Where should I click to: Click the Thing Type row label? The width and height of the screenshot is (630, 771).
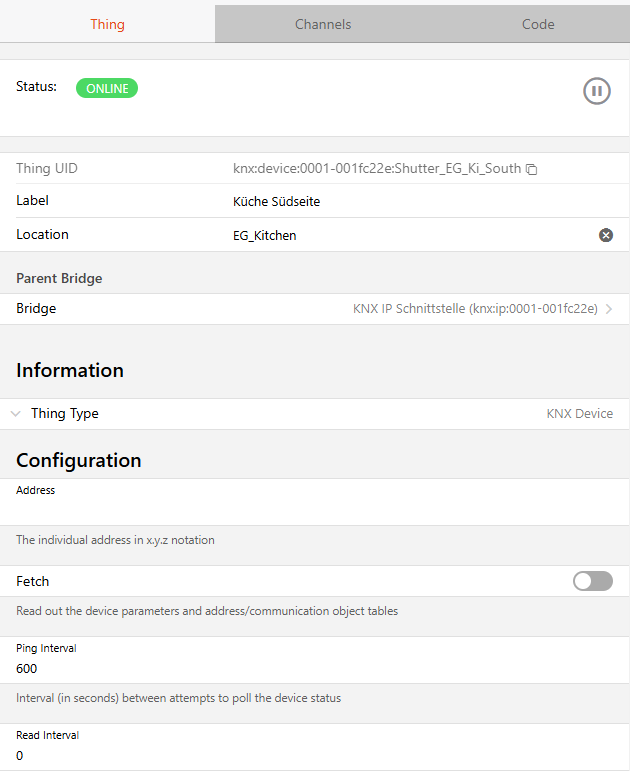coord(65,414)
